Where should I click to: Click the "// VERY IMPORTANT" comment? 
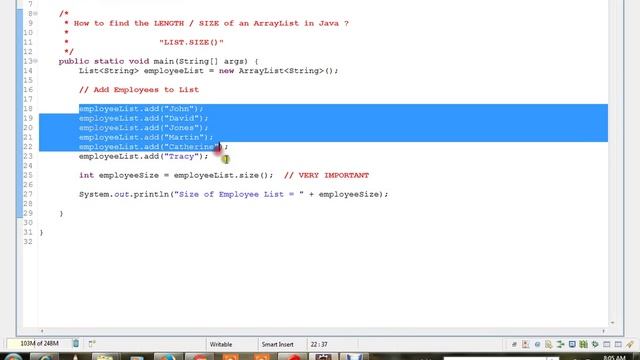tap(327, 176)
